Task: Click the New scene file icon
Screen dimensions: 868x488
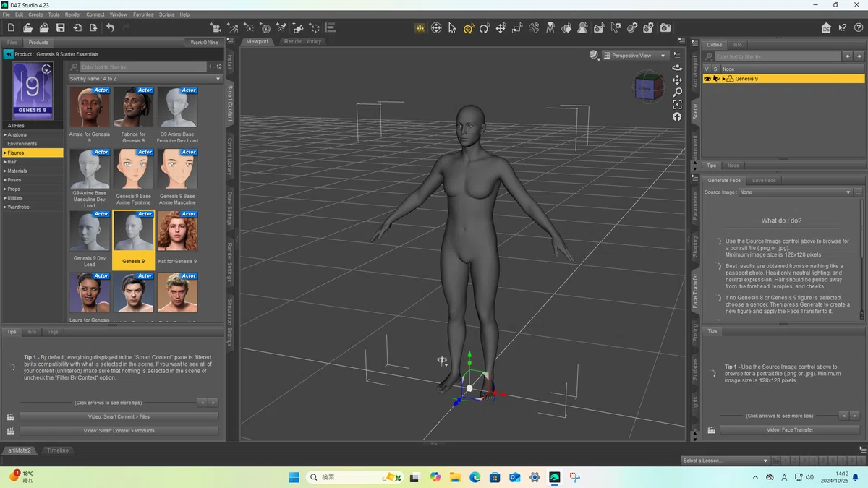Action: click(x=11, y=28)
